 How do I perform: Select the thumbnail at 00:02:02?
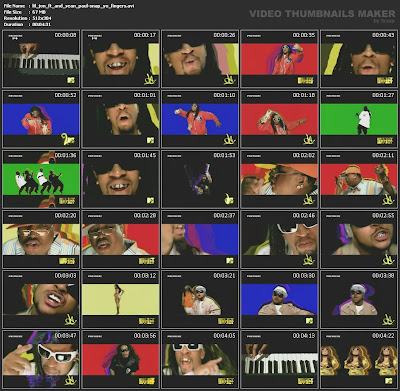point(279,179)
